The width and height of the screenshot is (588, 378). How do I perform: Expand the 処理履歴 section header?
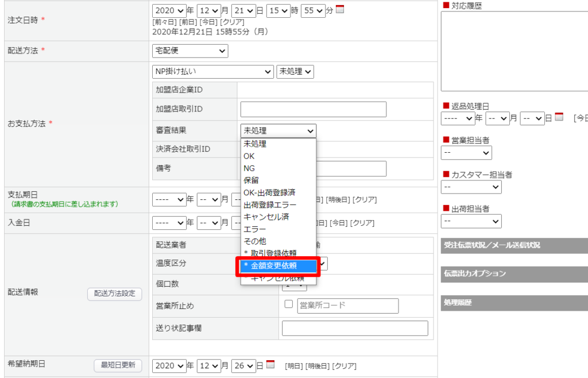click(514, 303)
